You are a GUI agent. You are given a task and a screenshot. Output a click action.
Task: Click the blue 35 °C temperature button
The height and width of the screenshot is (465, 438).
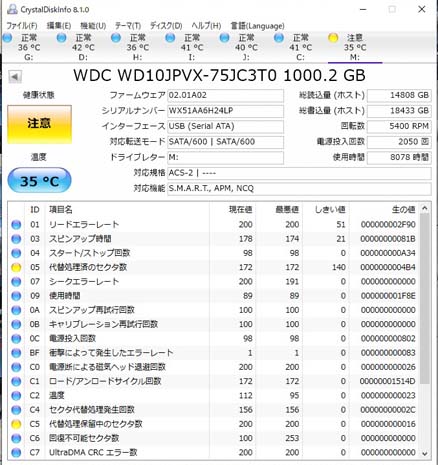pos(39,181)
